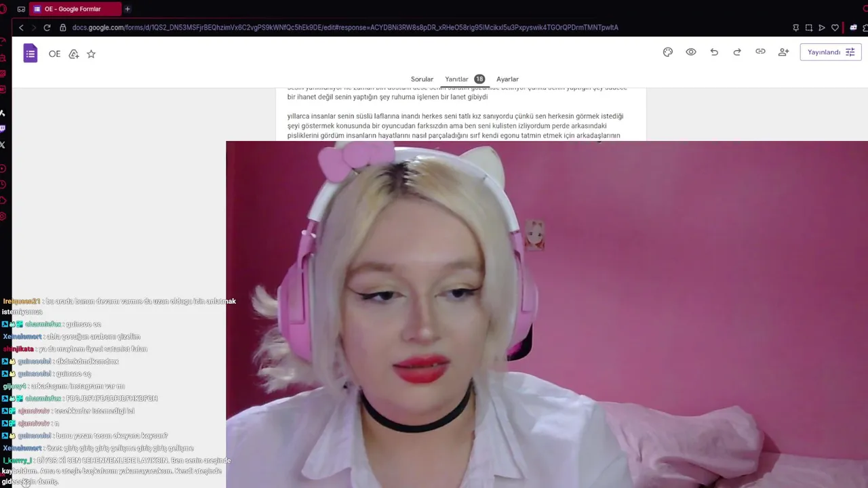This screenshot has height=488, width=868.
Task: Switch to the Yanıtlar tab
Action: coord(456,79)
